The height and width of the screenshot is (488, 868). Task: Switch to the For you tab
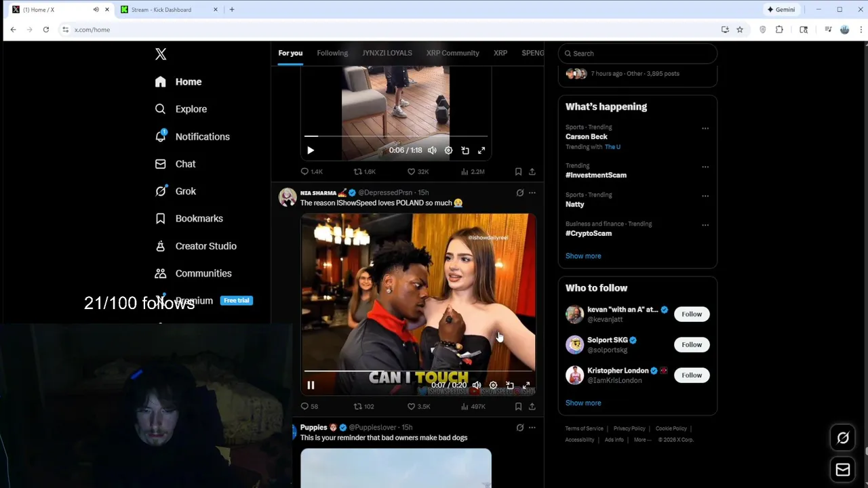tap(290, 53)
